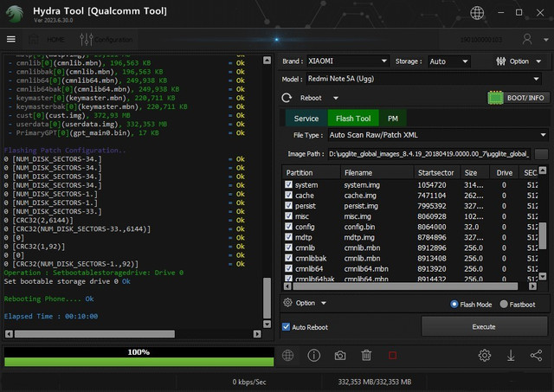Open the HOME menu item
554x392 pixels.
[55, 39]
